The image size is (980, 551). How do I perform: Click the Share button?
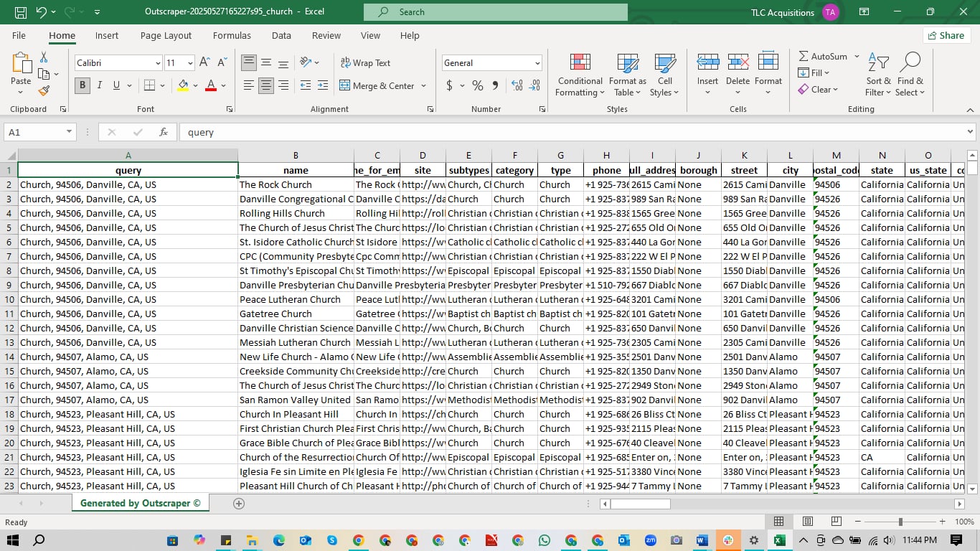tap(946, 35)
